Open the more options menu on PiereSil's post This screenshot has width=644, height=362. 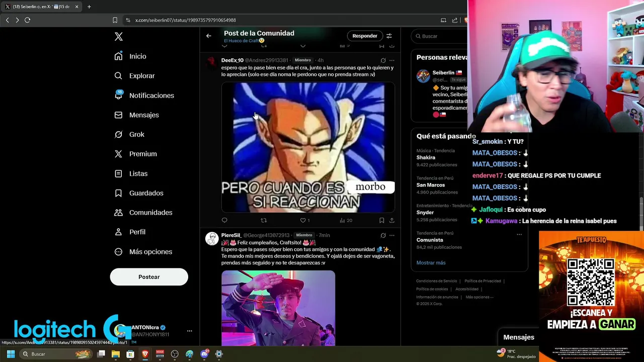click(x=392, y=235)
